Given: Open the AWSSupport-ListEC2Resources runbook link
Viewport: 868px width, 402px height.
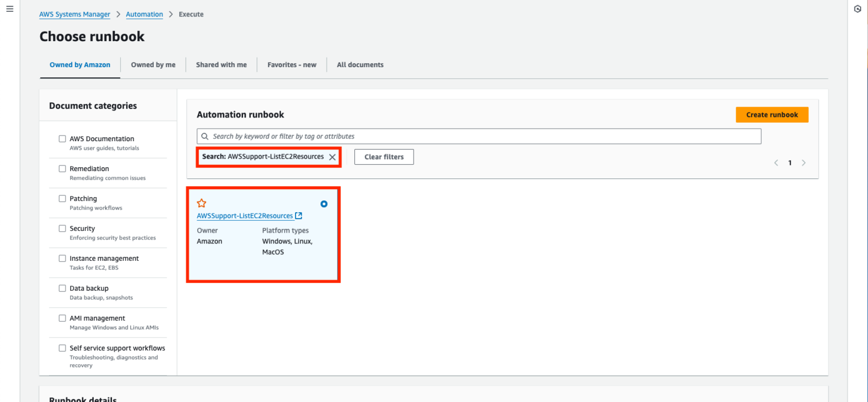Looking at the screenshot, I should coord(245,215).
